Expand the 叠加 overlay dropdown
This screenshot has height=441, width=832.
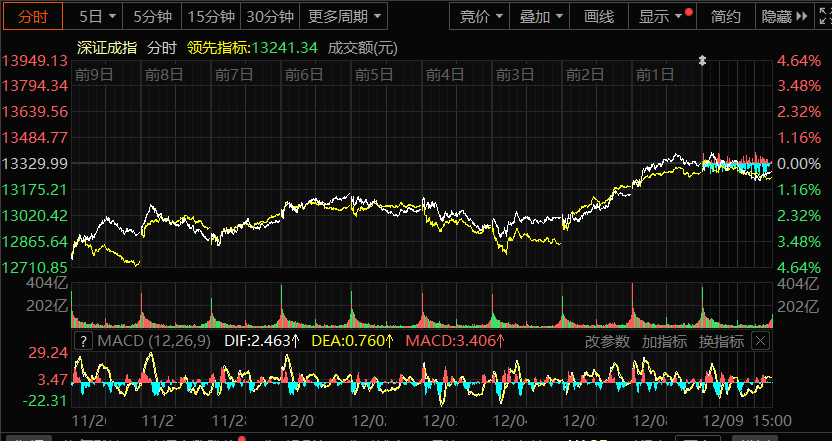(x=540, y=16)
